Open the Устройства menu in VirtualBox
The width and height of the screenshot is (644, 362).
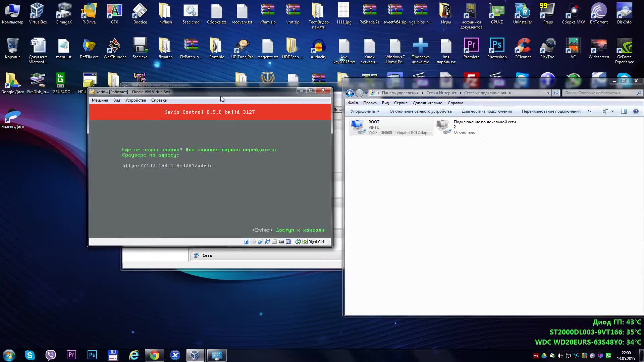click(x=136, y=100)
